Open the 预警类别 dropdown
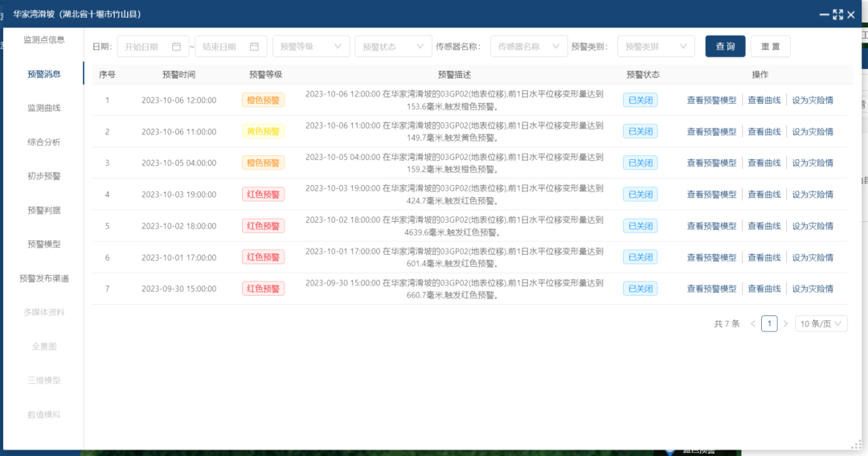Screen dimensions: 868x456 coord(656,47)
